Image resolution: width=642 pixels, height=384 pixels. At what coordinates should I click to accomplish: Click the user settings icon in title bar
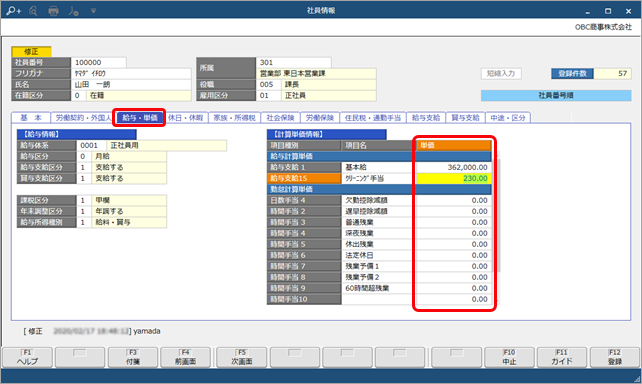tap(73, 11)
